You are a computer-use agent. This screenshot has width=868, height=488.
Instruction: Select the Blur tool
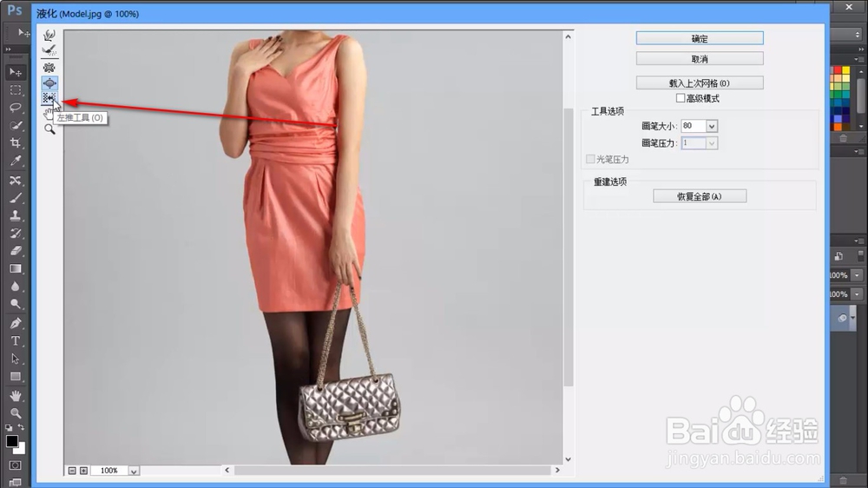(x=16, y=287)
